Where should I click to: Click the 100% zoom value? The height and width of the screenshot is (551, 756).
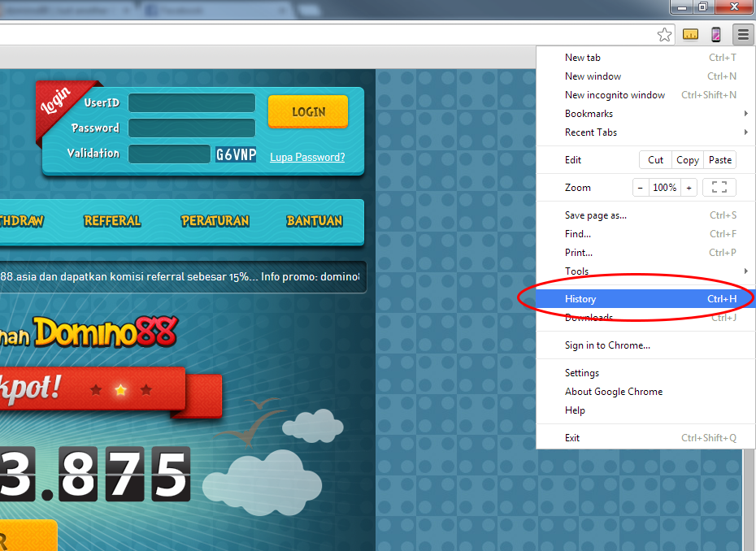coord(664,188)
